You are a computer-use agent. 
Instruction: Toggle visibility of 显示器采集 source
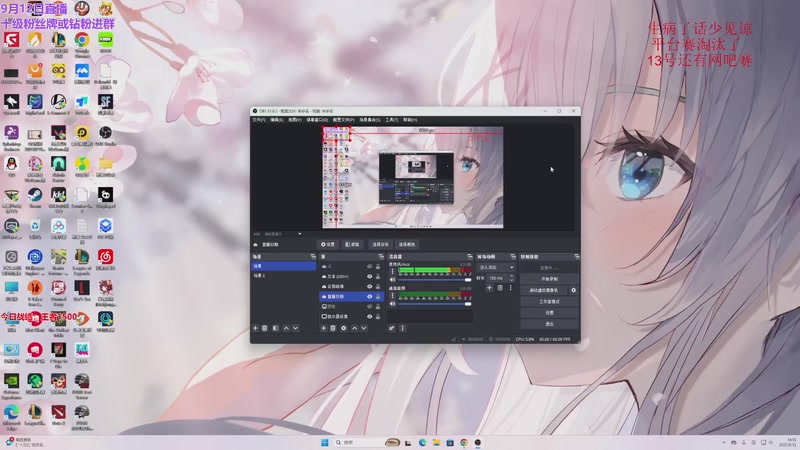tap(369, 316)
